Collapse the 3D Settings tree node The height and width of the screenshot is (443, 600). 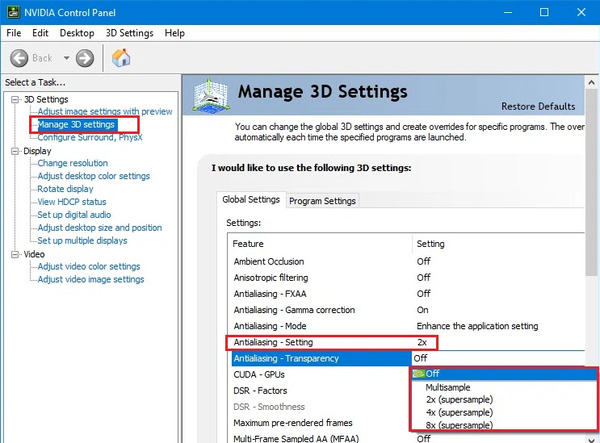(15, 99)
